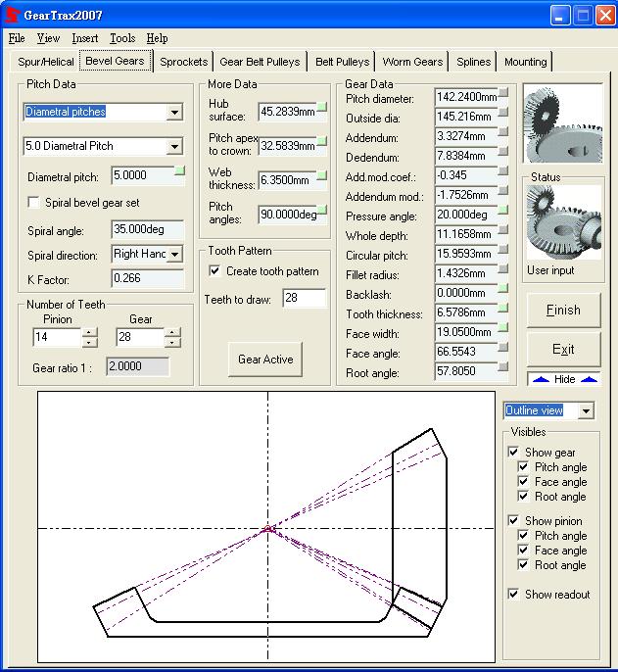Toggle gear Root angle visibility checkbox
618x672 pixels.
[523, 497]
